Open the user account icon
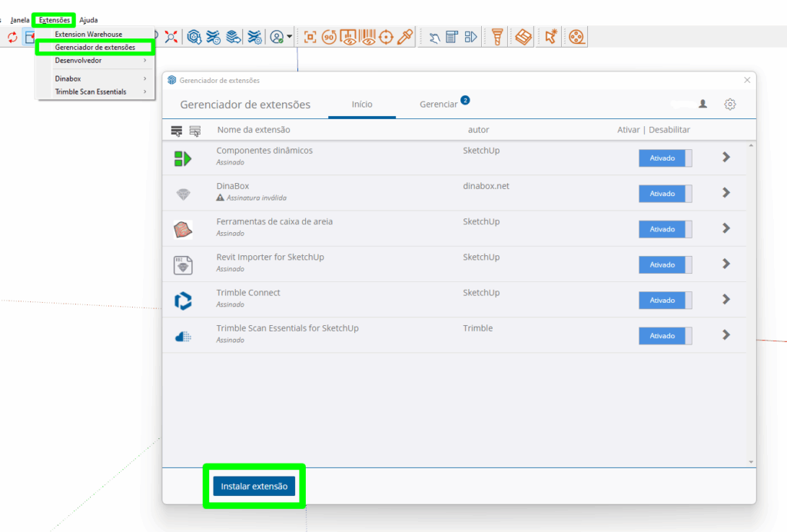 pos(702,104)
